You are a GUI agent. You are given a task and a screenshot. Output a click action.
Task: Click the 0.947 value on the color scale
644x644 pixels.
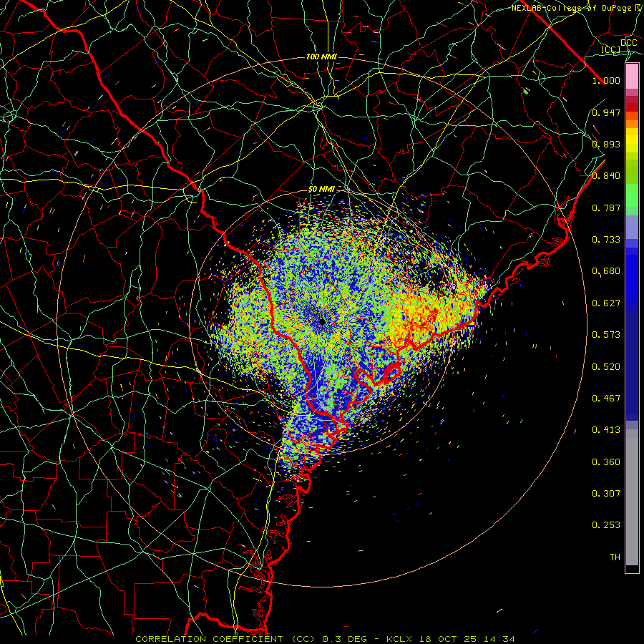coord(606,112)
